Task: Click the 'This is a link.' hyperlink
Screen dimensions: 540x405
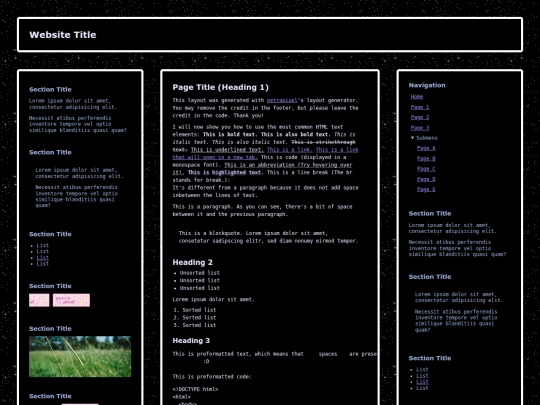Action: click(x=290, y=149)
